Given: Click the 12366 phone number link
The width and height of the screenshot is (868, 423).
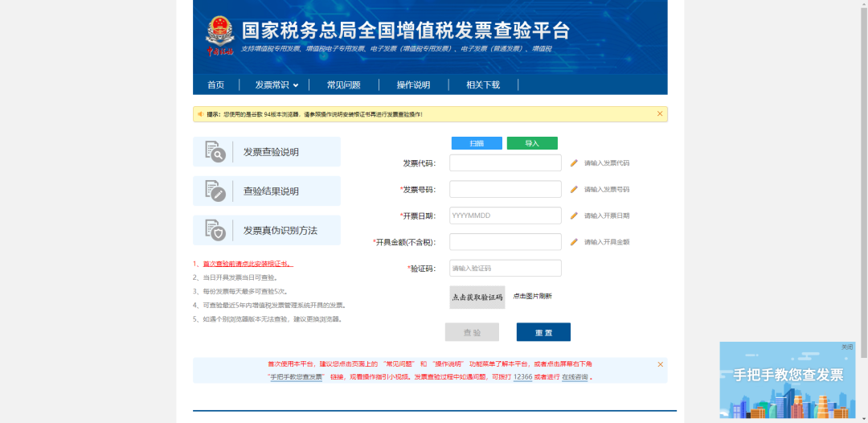Looking at the screenshot, I should [x=522, y=377].
